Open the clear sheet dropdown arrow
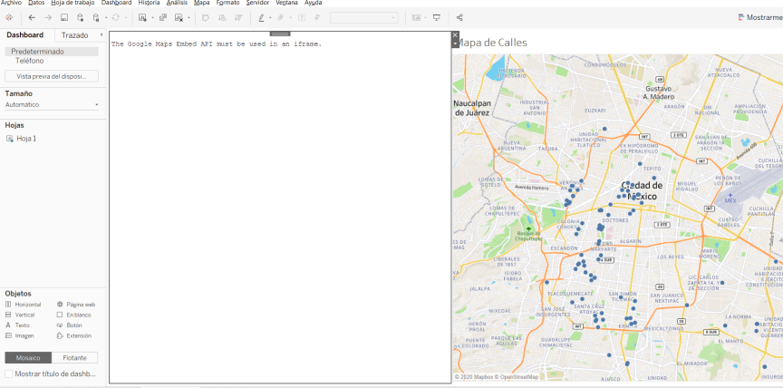 (x=188, y=18)
